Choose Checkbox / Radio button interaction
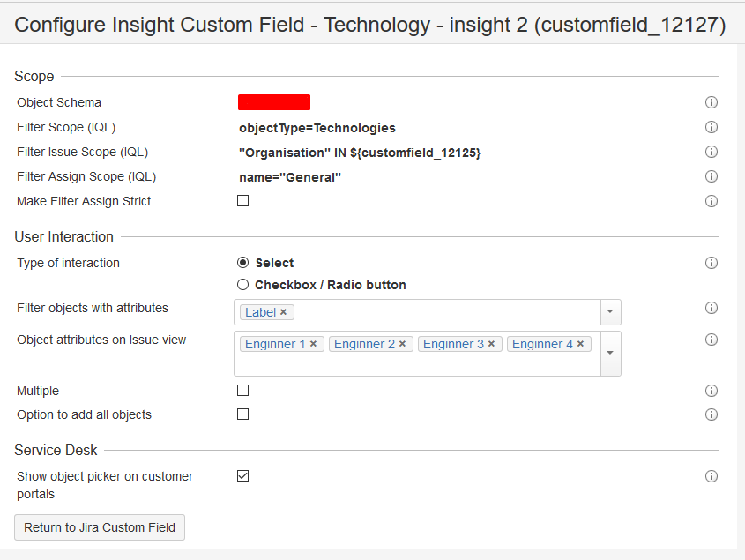 (x=242, y=285)
